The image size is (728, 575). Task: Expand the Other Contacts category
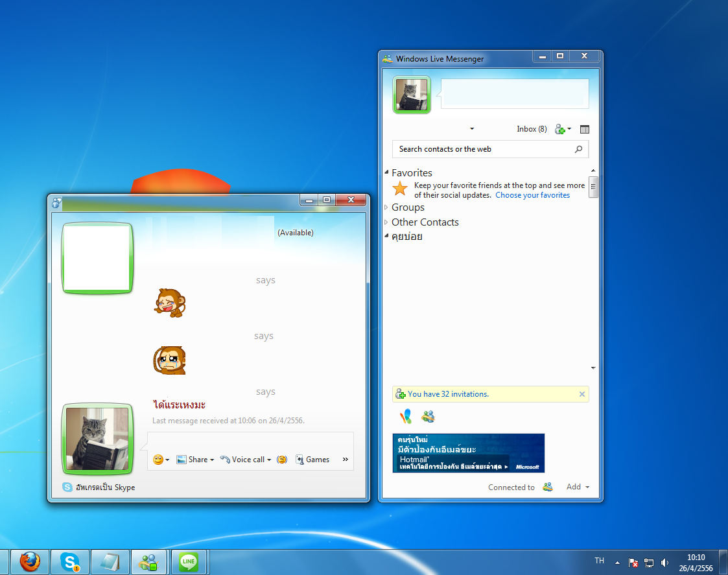coord(386,222)
